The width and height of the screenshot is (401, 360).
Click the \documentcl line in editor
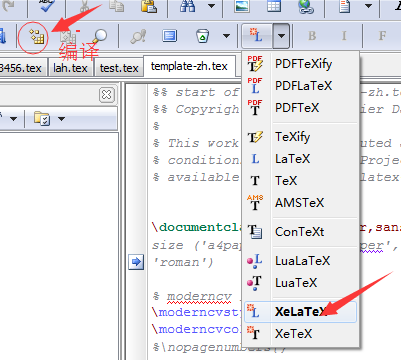tap(197, 227)
